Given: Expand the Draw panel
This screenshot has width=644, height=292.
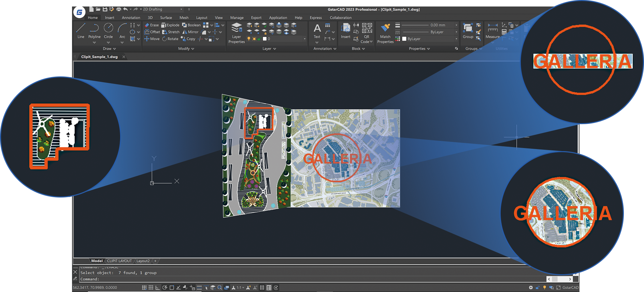Looking at the screenshot, I should 110,49.
